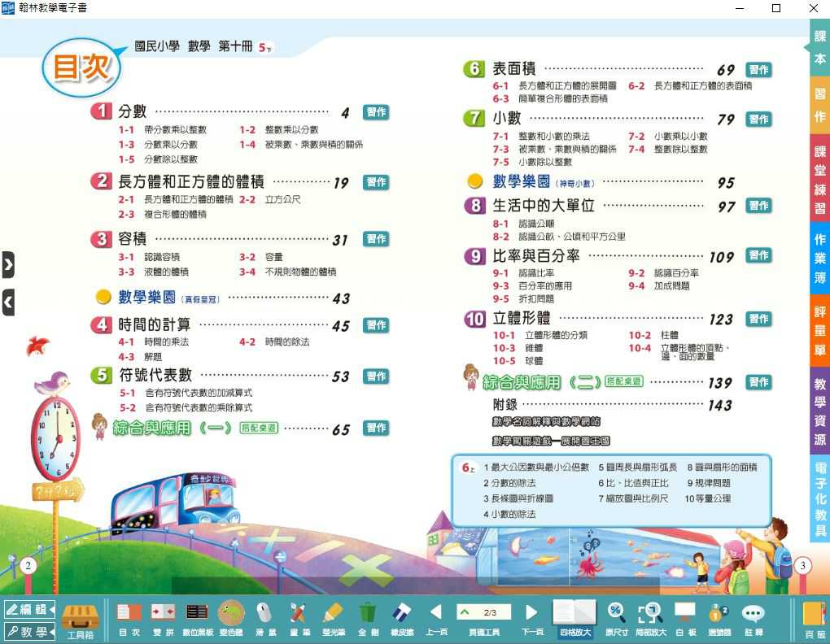
Task: Open the 工具箱 toolbox icon
Action: click(x=81, y=621)
